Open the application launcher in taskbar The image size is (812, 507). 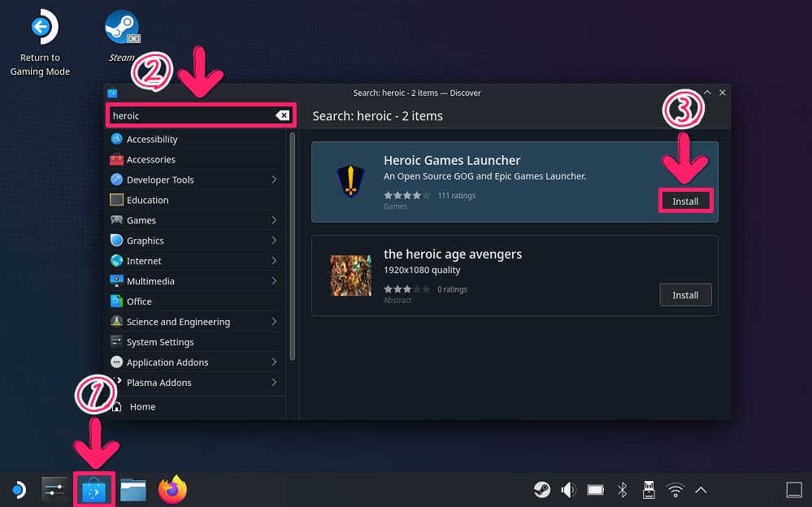pyautogui.click(x=19, y=489)
